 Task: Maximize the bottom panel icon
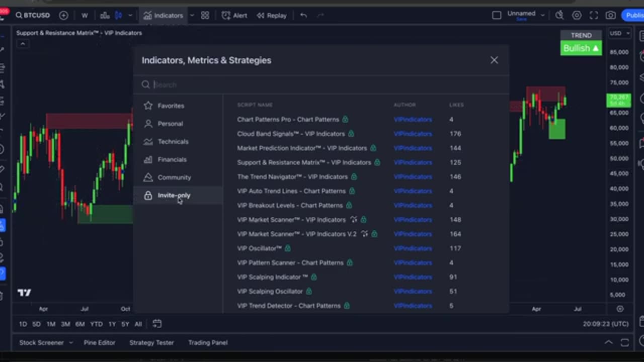point(625,343)
